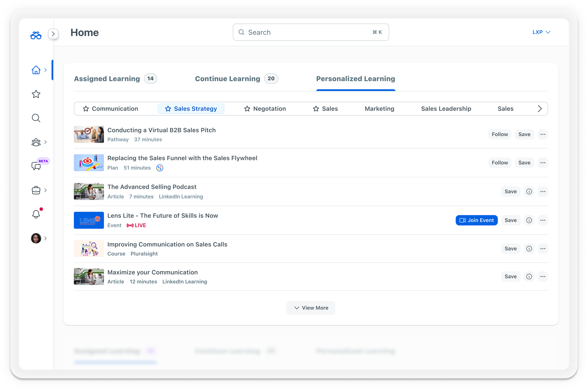
Task: Click the Favorites star sidebar icon
Action: pyautogui.click(x=36, y=94)
